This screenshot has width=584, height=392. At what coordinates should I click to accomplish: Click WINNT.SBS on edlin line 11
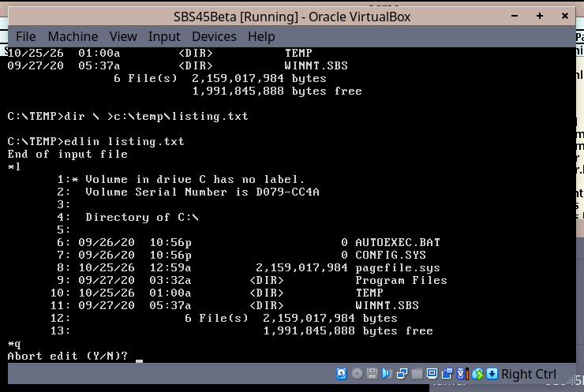click(387, 305)
